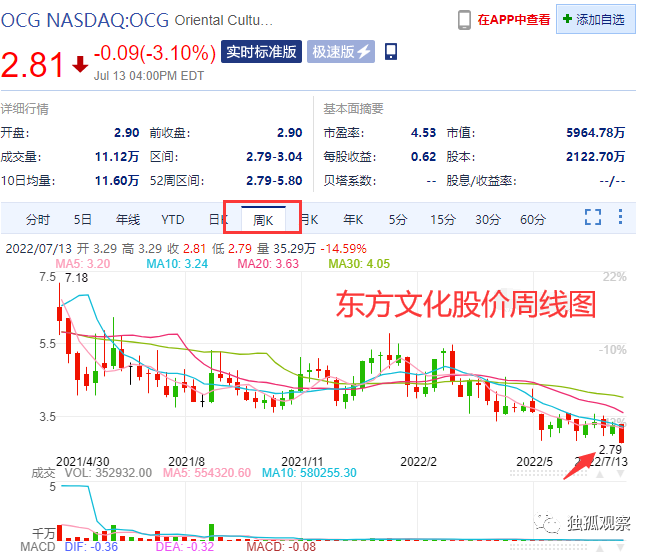Open the three-dot chart options menu
The image size is (651, 552).
click(620, 217)
